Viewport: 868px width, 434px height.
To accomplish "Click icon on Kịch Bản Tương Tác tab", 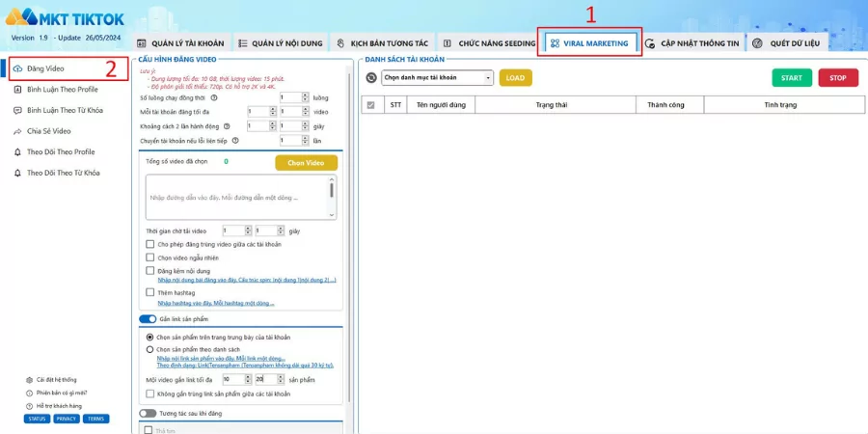I will pos(340,43).
